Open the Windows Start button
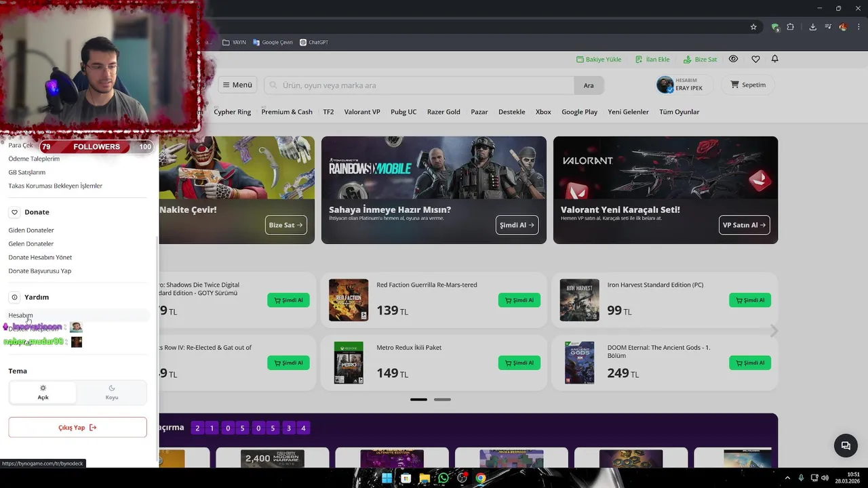868x488 pixels. (387, 478)
